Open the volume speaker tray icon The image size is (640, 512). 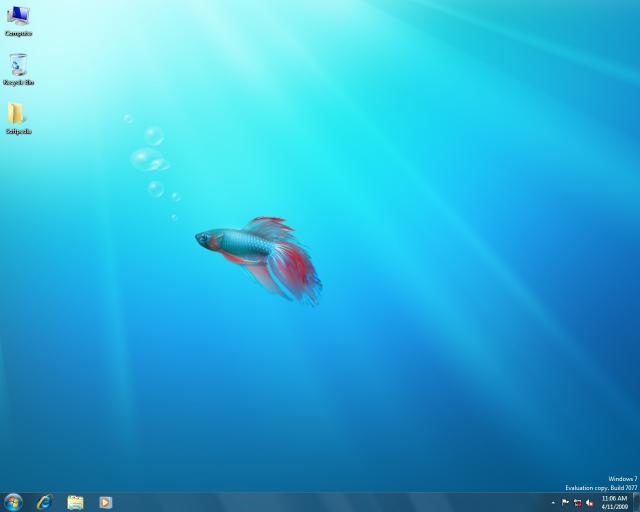tap(590, 502)
